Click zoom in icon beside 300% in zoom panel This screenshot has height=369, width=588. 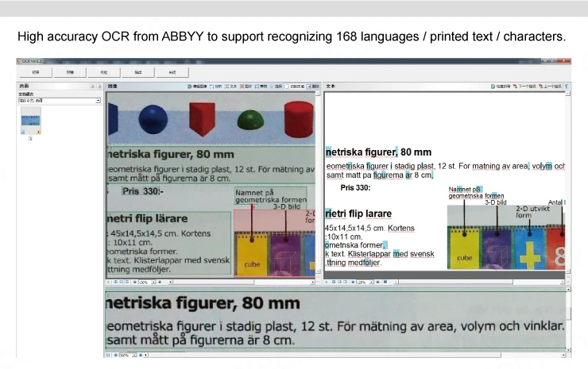pos(141,356)
